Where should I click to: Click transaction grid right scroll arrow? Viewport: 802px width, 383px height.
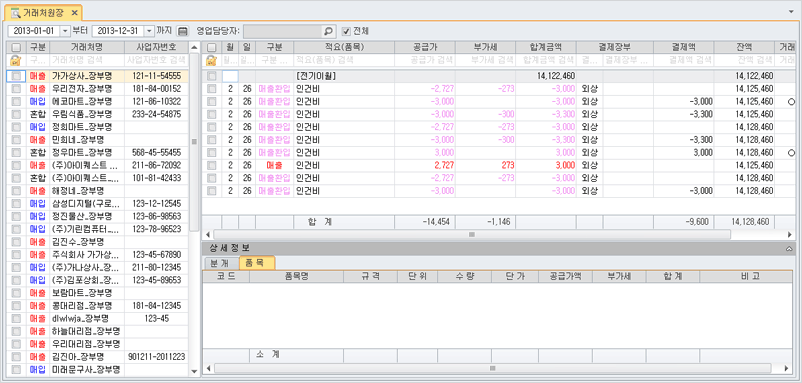pyautogui.click(x=790, y=235)
